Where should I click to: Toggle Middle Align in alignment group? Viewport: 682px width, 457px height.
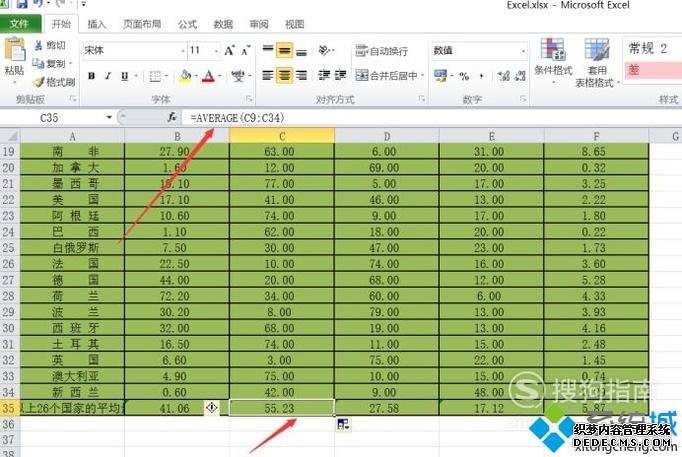[284, 50]
